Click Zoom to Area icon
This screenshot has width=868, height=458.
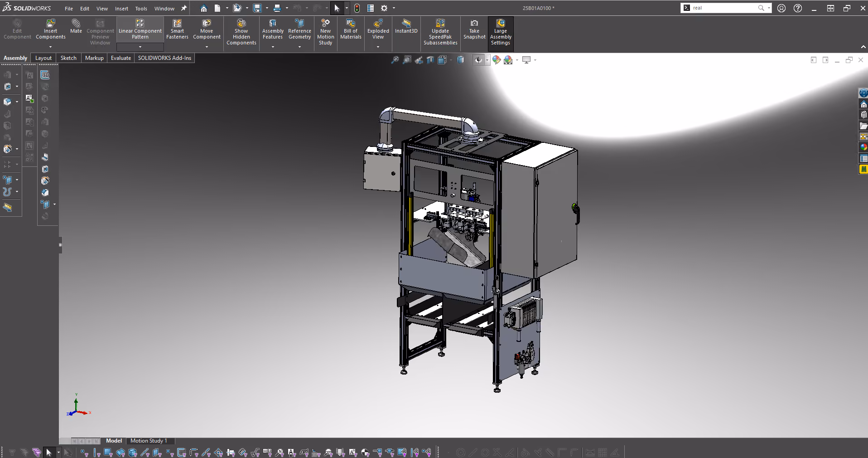click(x=407, y=60)
